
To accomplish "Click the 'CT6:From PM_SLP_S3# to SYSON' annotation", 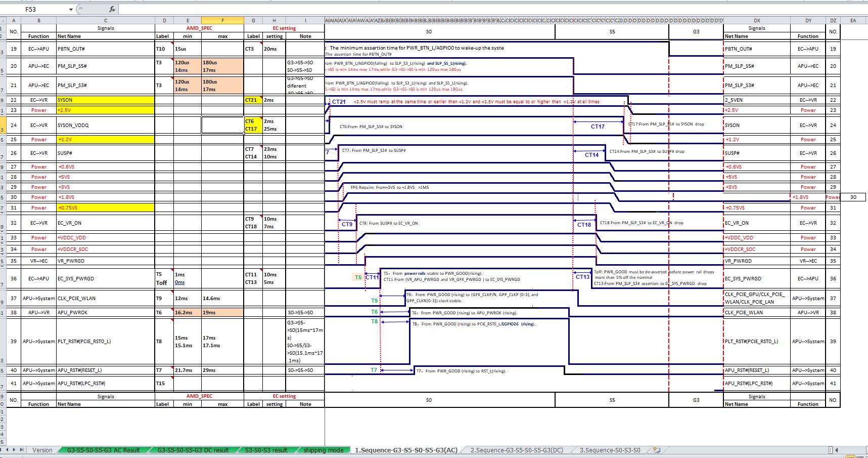I will pos(371,127).
